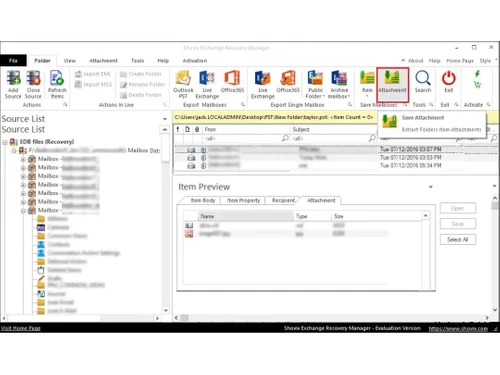Viewport: 500px width, 375px height.
Task: Click the Open attachment button
Action: coord(458,208)
